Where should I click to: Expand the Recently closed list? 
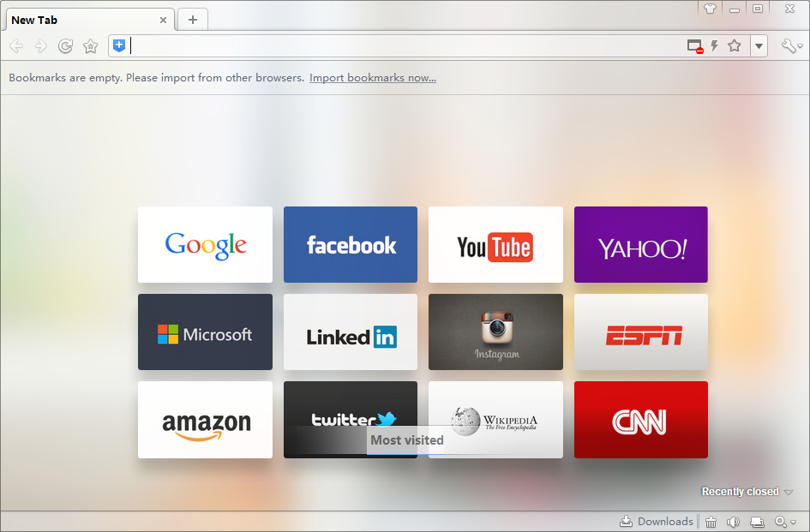pyautogui.click(x=747, y=492)
